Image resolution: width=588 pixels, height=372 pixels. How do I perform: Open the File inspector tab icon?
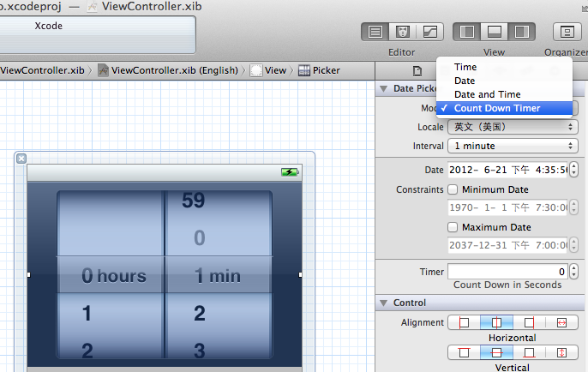tap(417, 70)
